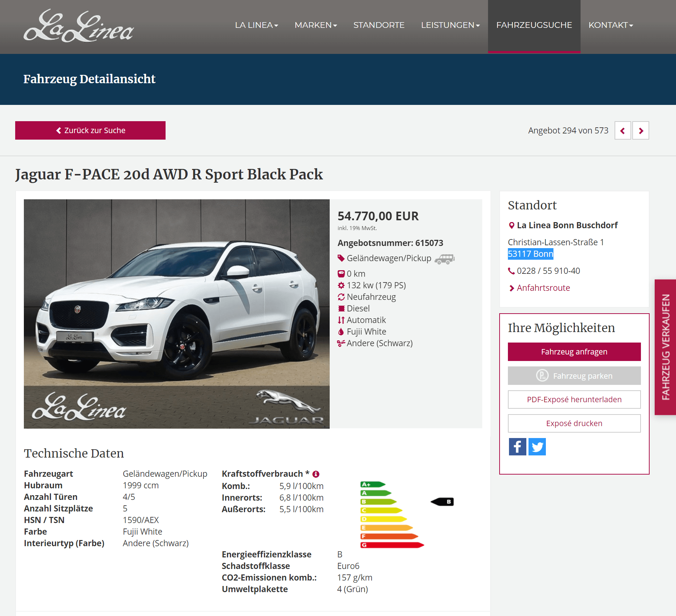Click the energy efficiency label chart
This screenshot has width=676, height=616.
point(392,514)
